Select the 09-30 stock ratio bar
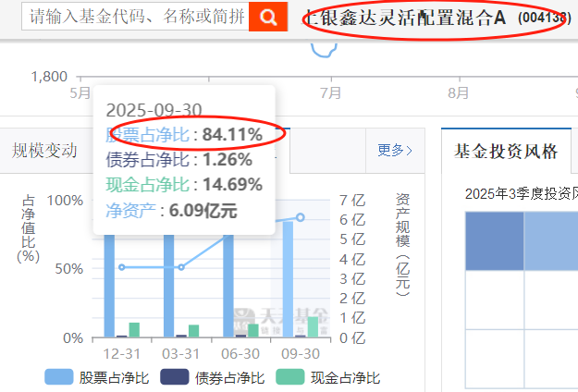The width and height of the screenshot is (578, 392). point(288,279)
